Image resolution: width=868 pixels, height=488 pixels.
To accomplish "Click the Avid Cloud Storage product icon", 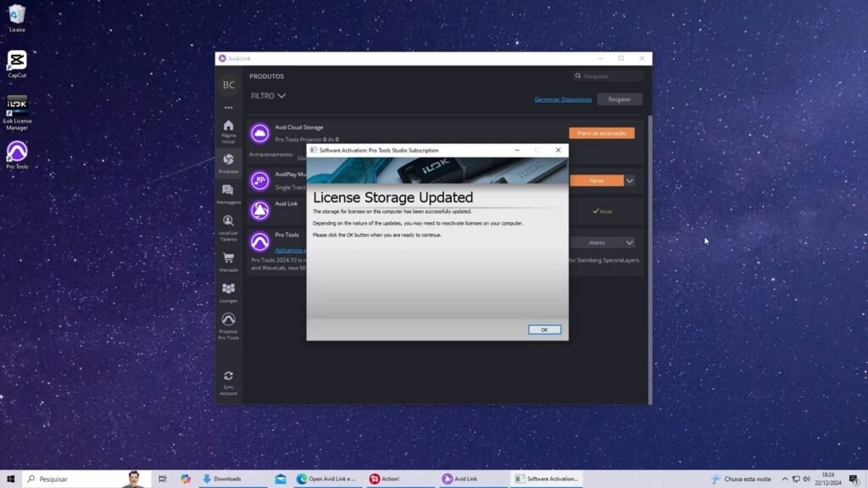I will pos(259,133).
